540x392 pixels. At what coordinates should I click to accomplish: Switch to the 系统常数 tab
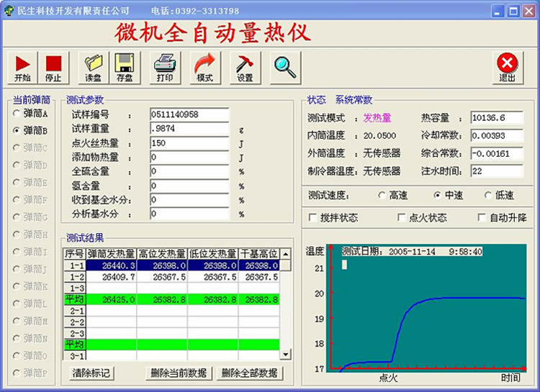[354, 100]
